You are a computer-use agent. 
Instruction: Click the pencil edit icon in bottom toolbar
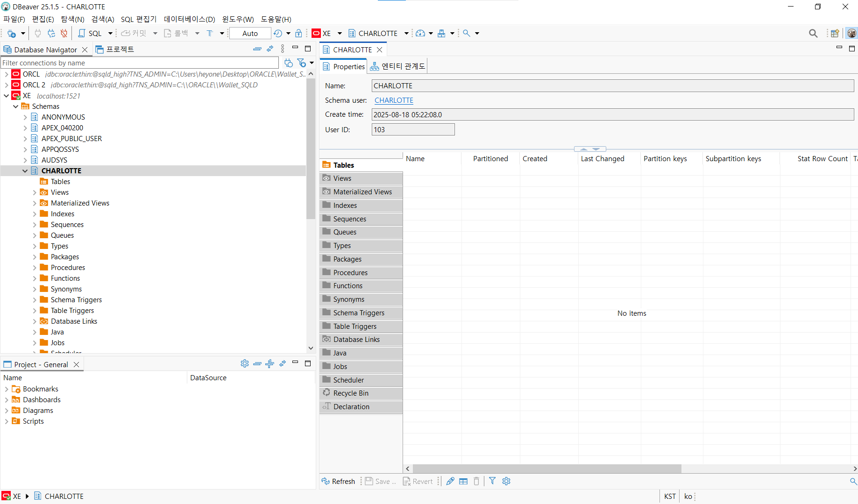[x=450, y=481]
